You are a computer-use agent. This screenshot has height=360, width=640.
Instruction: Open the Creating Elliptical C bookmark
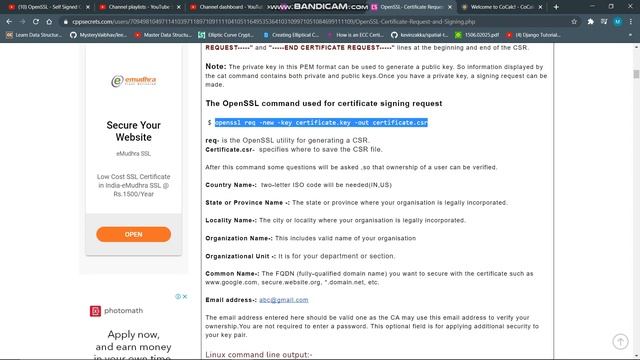(291, 35)
